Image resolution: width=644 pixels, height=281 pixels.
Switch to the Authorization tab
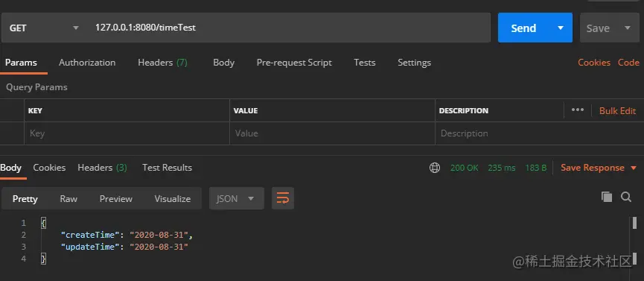click(87, 63)
